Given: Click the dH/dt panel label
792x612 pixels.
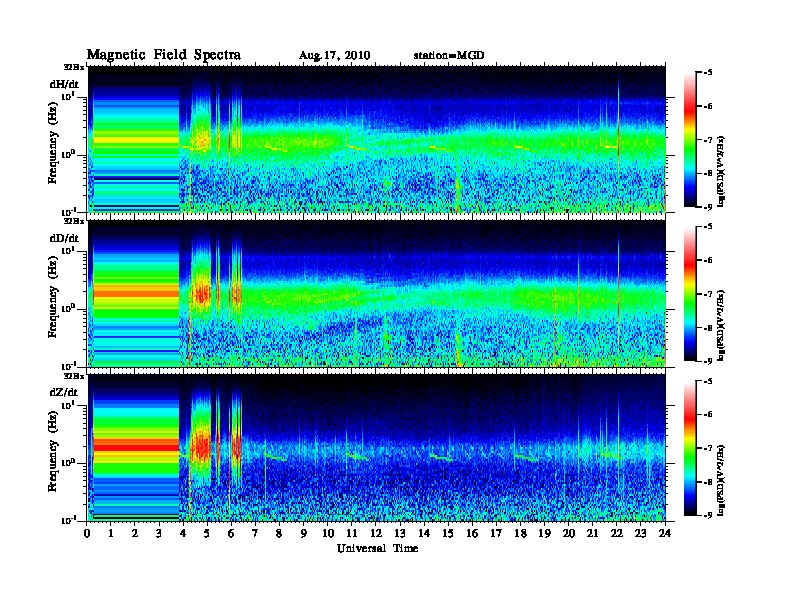Looking at the screenshot, I should coord(64,84).
